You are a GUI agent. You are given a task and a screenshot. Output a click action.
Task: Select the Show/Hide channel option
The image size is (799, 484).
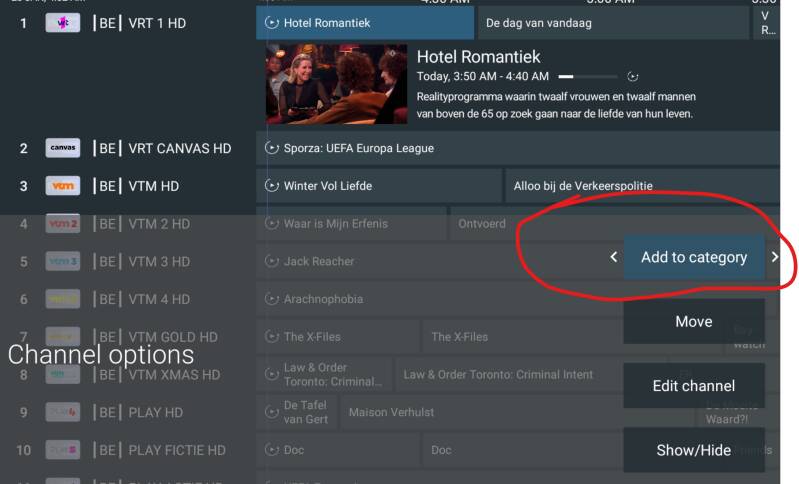point(694,450)
